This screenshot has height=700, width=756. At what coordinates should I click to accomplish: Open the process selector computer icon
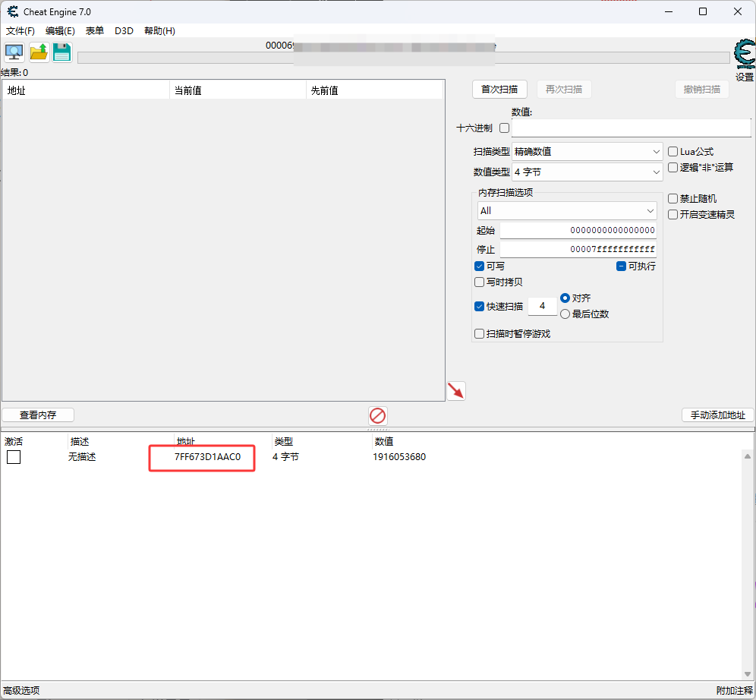tap(14, 52)
